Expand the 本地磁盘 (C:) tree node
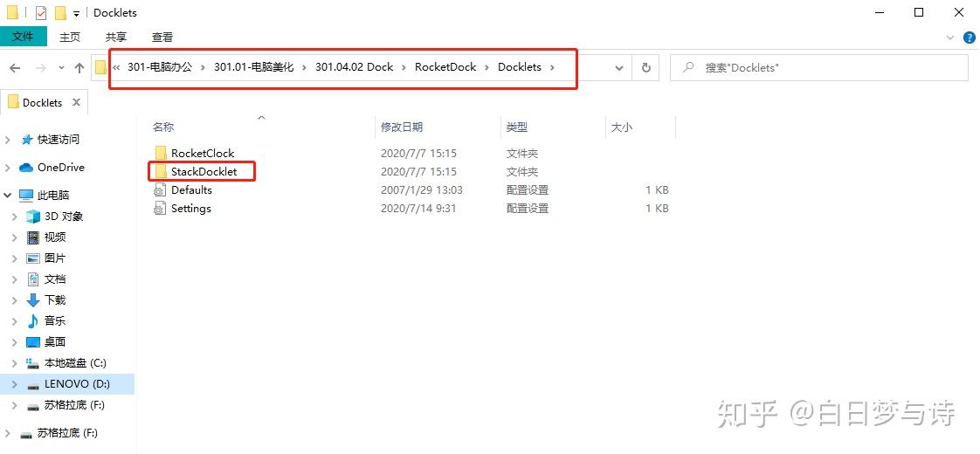Viewport: 980px width, 454px height. coord(15,363)
